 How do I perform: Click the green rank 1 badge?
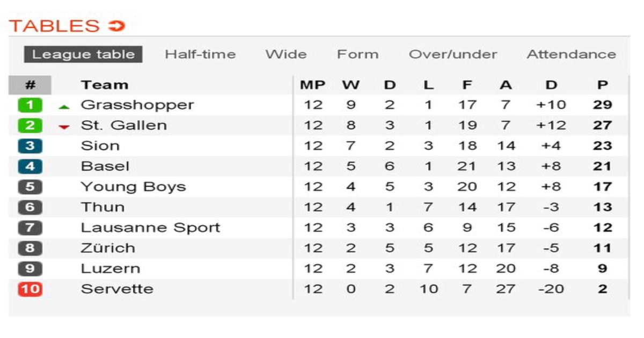pos(30,105)
